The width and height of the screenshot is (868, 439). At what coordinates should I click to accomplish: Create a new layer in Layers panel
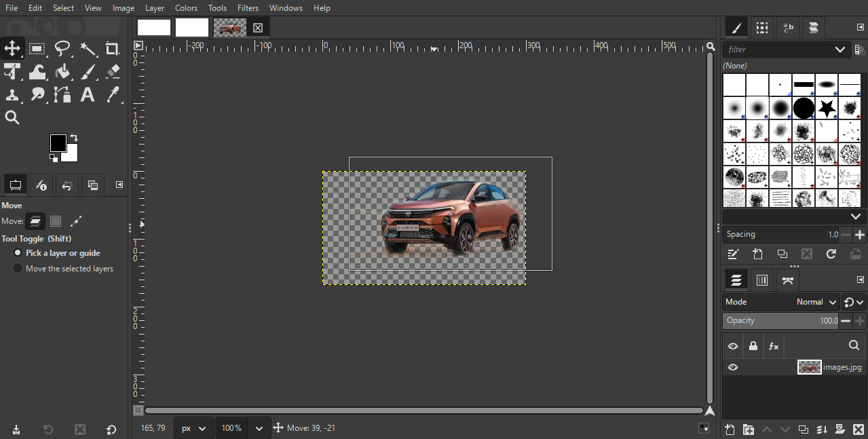[x=730, y=430]
